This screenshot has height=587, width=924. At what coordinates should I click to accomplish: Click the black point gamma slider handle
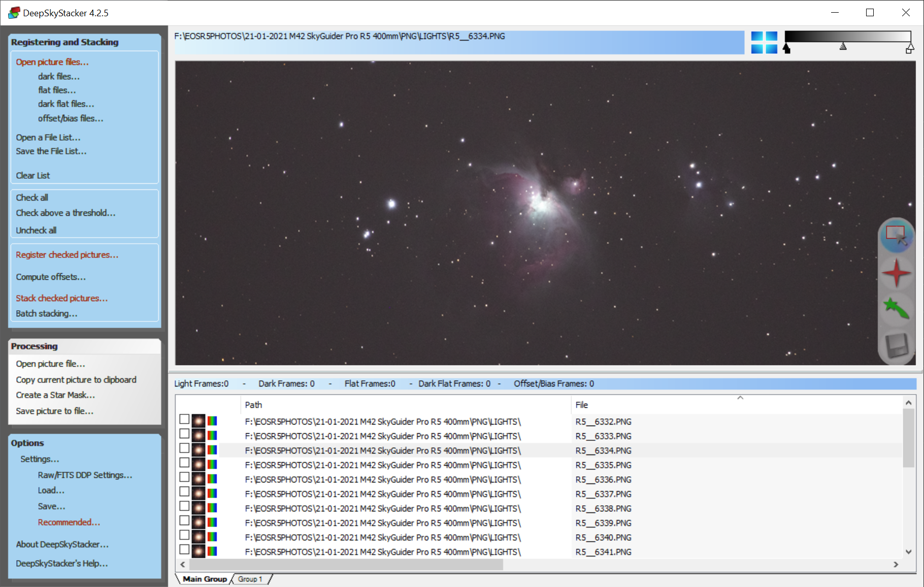click(x=786, y=48)
